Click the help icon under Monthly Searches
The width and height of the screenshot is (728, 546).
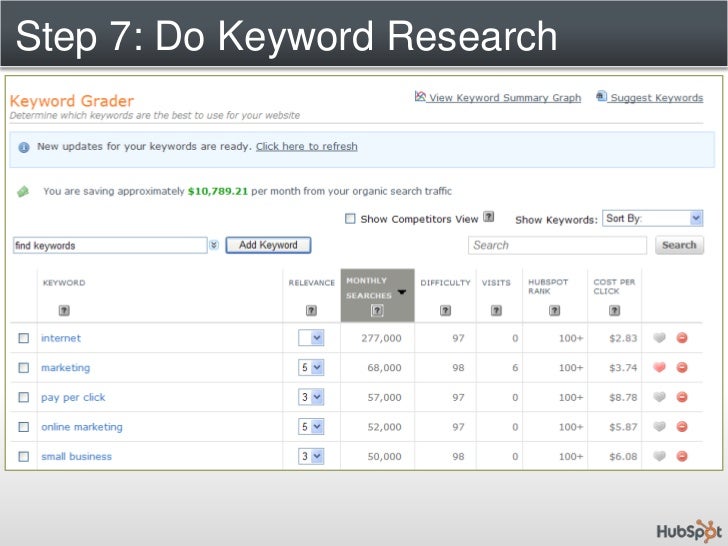pos(377,310)
